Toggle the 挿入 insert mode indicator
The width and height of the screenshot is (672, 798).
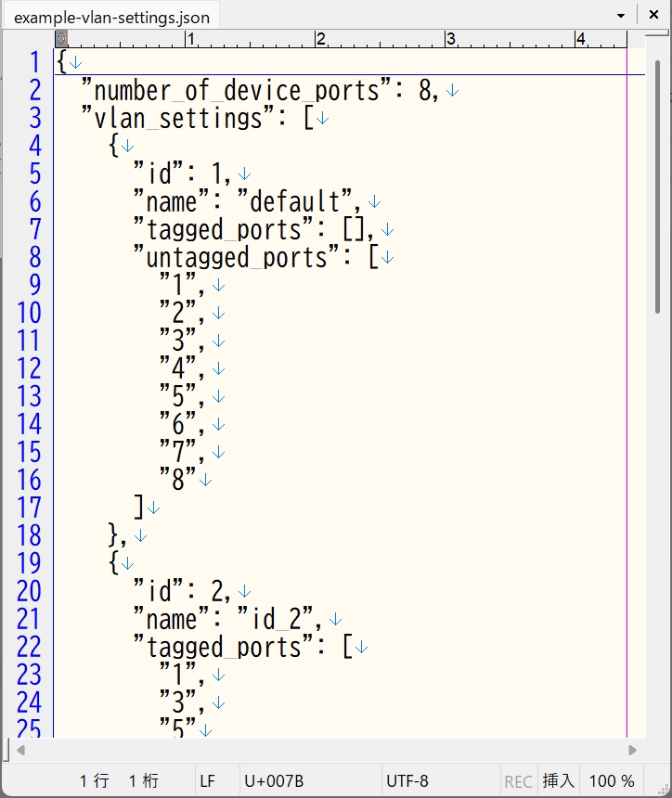558,781
